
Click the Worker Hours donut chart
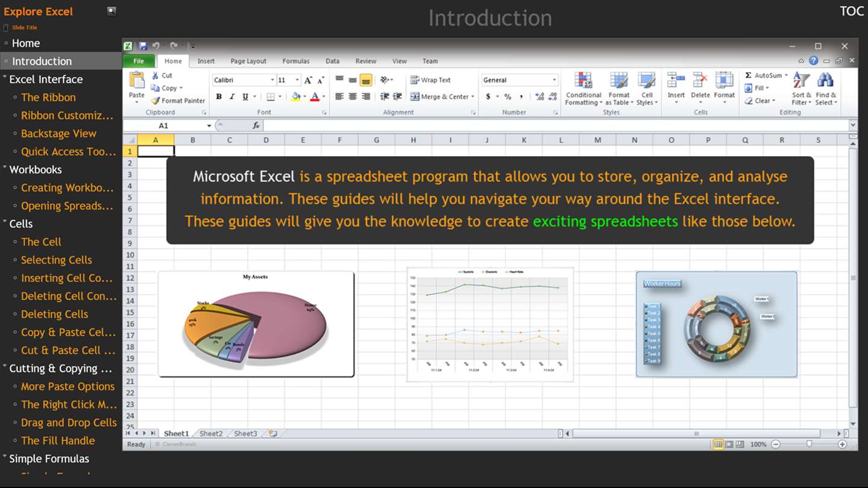[716, 324]
